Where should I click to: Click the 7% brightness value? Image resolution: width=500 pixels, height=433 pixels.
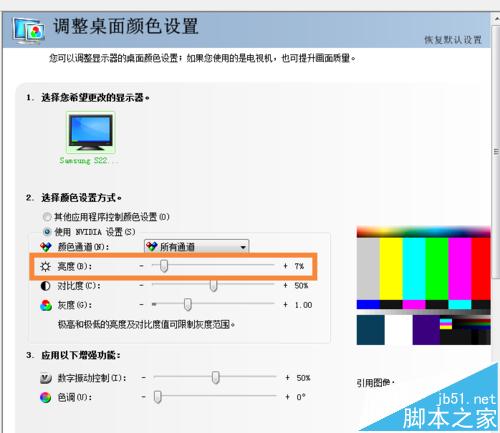coord(299,266)
